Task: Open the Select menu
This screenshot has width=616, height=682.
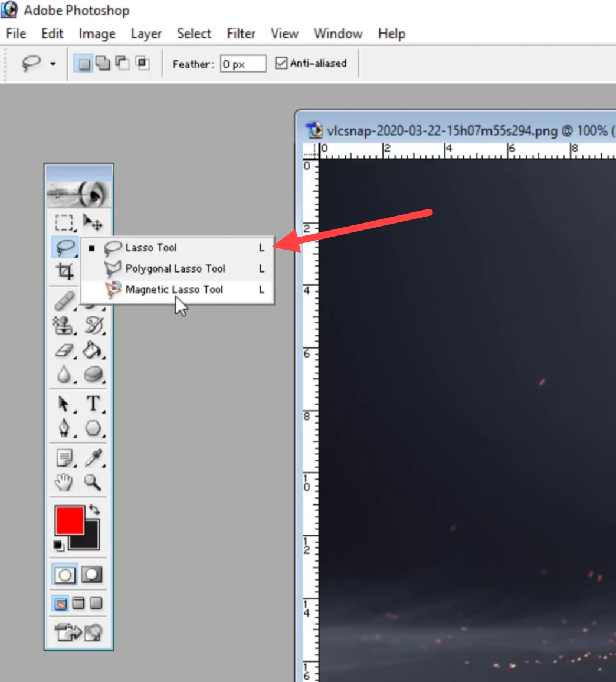Action: (x=194, y=34)
